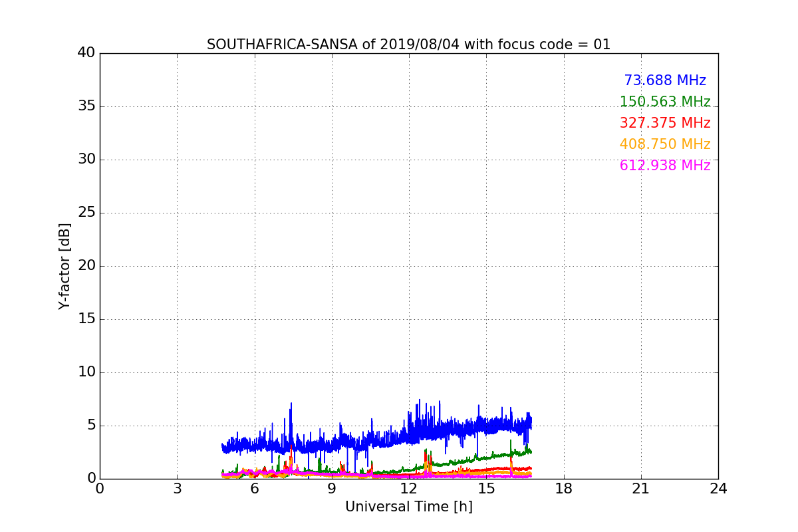The width and height of the screenshot is (798, 532).
Task: Click the Y-factor [dB] axis label
Action: (x=65, y=266)
